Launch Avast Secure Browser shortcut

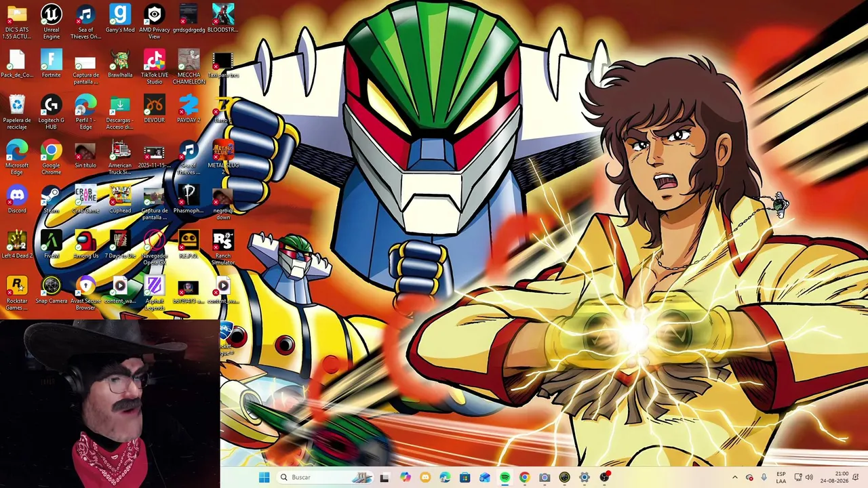pyautogui.click(x=85, y=293)
